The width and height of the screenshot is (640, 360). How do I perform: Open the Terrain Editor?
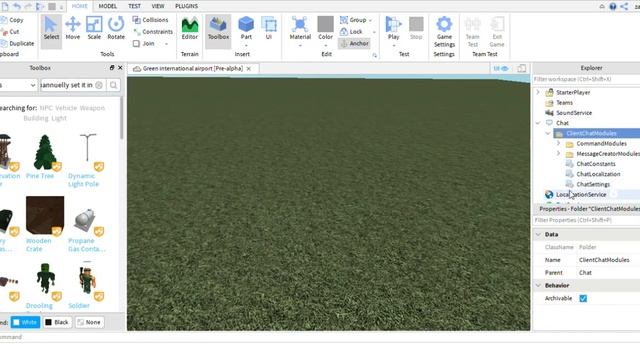[x=190, y=29]
